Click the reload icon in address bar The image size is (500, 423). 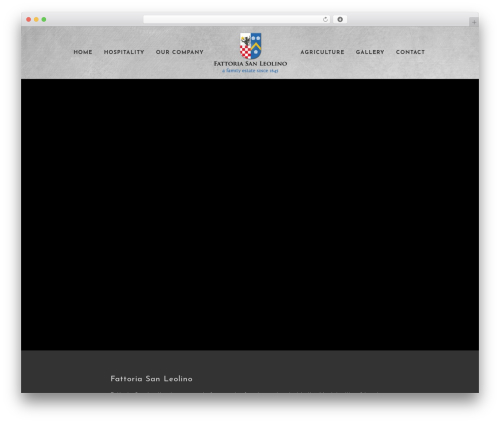click(325, 19)
